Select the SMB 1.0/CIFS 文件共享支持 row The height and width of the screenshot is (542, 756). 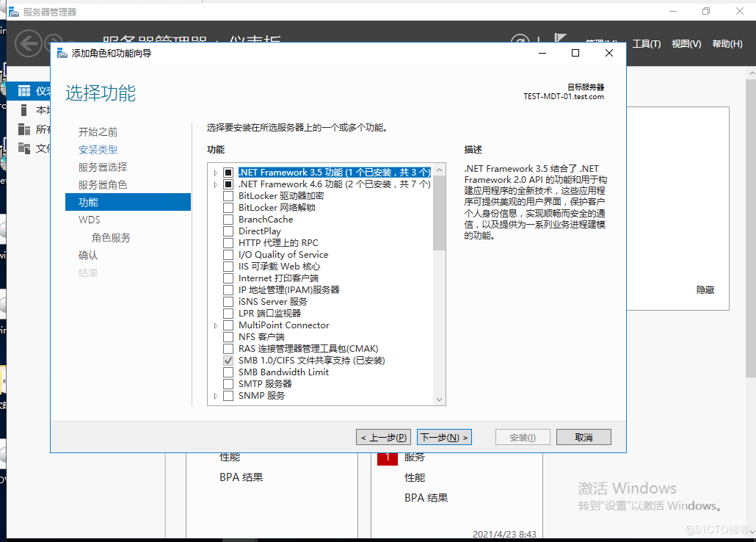pyautogui.click(x=311, y=361)
